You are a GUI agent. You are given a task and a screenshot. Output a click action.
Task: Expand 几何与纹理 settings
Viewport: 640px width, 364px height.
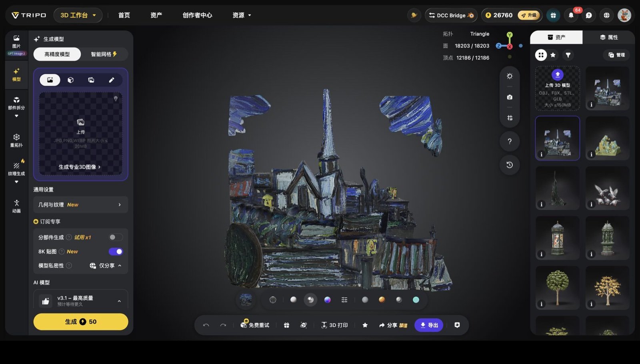coord(80,205)
